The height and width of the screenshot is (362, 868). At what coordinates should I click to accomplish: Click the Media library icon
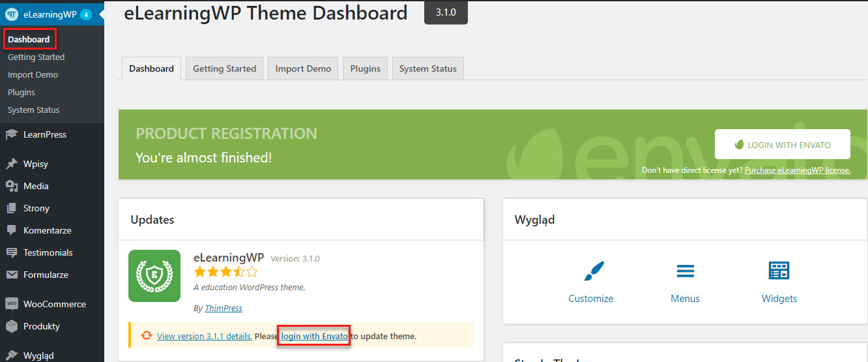12,186
